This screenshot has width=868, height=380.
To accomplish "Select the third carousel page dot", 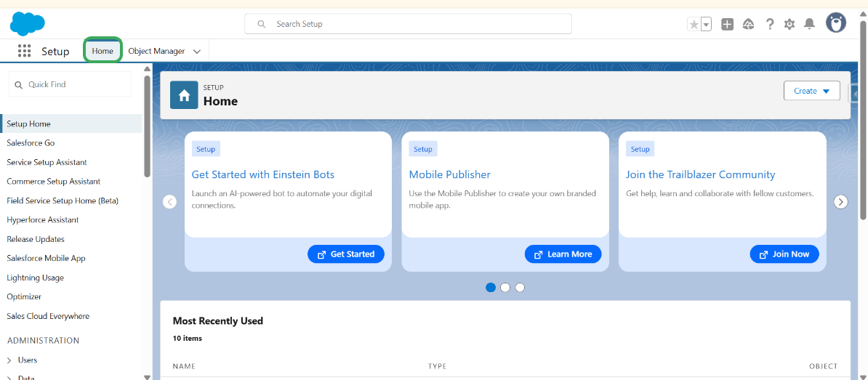I will 520,287.
